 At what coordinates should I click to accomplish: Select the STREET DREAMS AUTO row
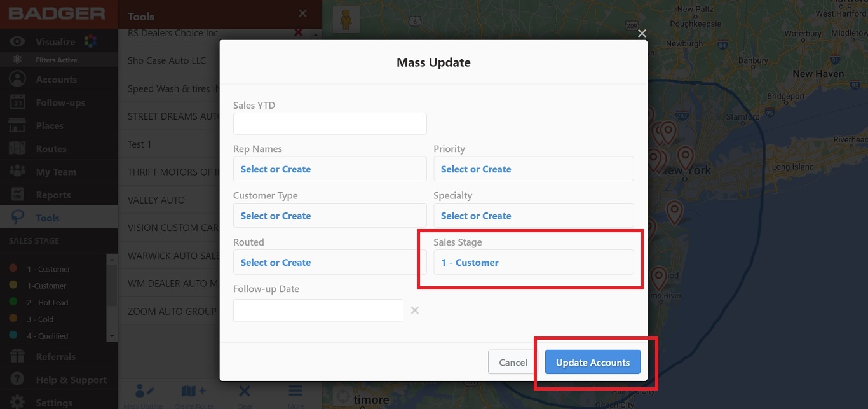point(169,116)
